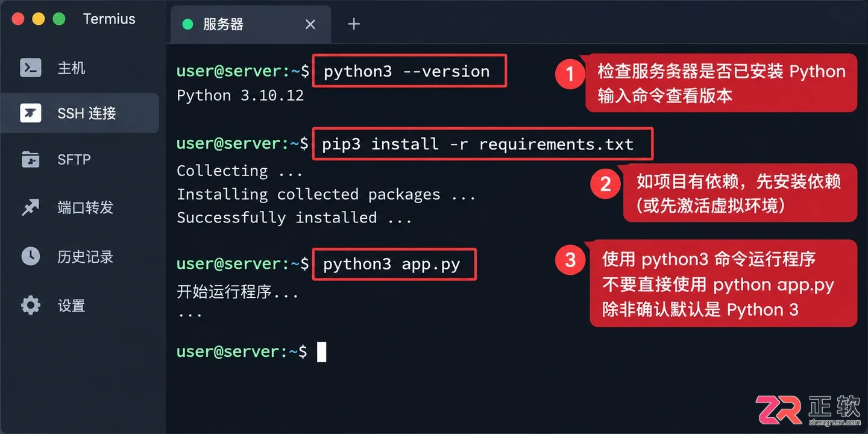Screen dimensions: 868x434
Task: Click the python3 app.py command text
Action: tap(392, 264)
